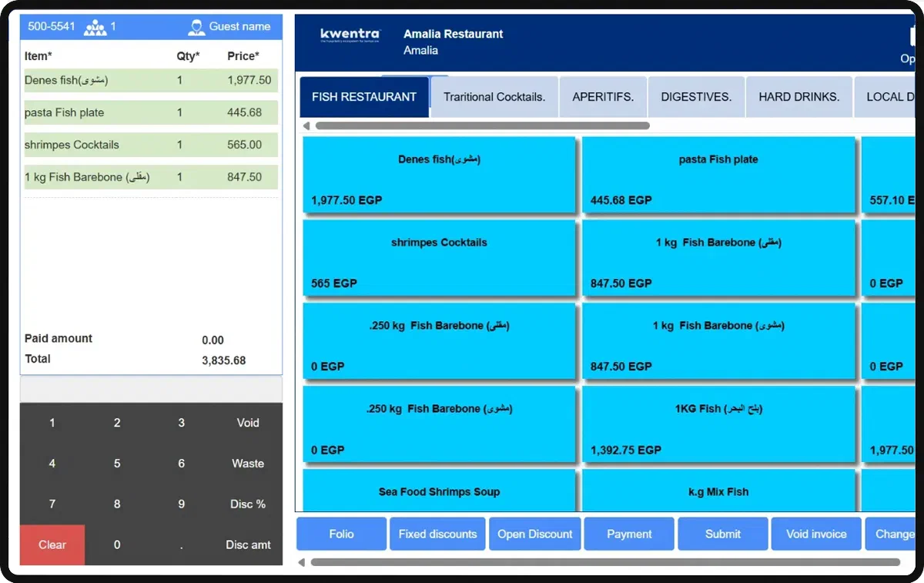Tap keypad digit 0
The image size is (924, 583).
click(117, 544)
